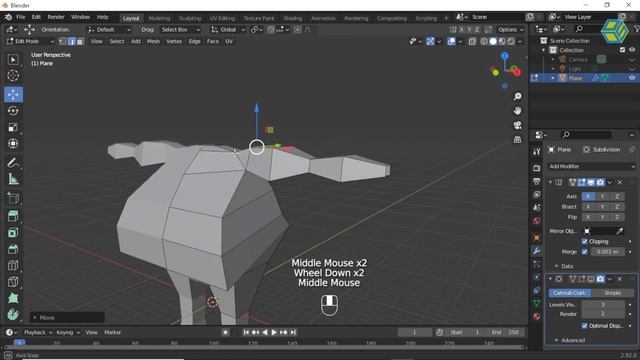
Task: Select the Extrude Region tool
Action: (13, 216)
